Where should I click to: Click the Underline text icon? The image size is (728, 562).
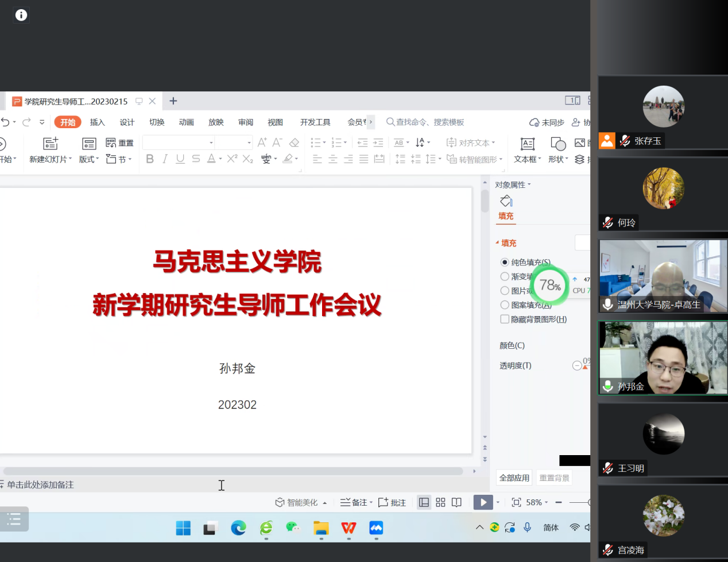pyautogui.click(x=180, y=159)
